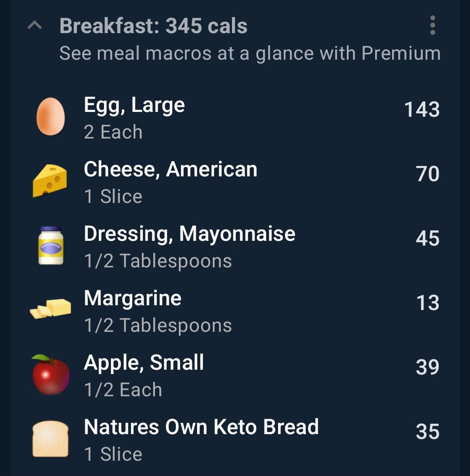Open the Dressing, Mayonnaise entry
This screenshot has width=470, height=476.
click(189, 234)
